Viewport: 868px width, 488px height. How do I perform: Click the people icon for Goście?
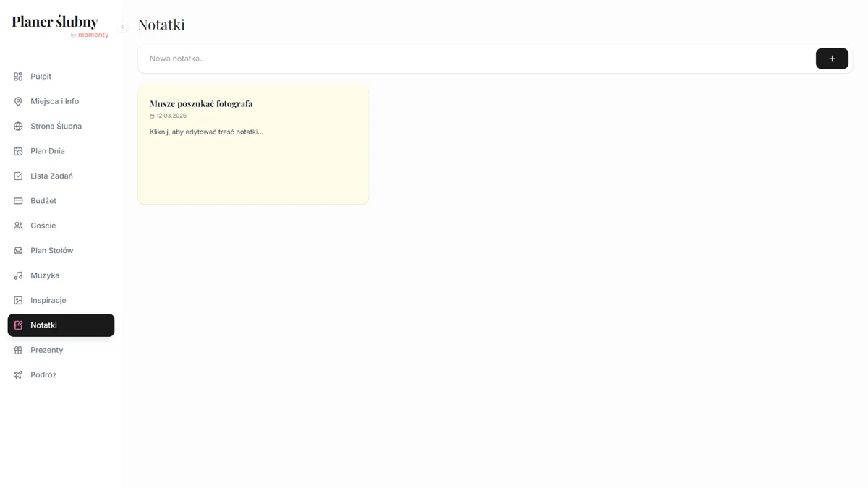pos(18,226)
